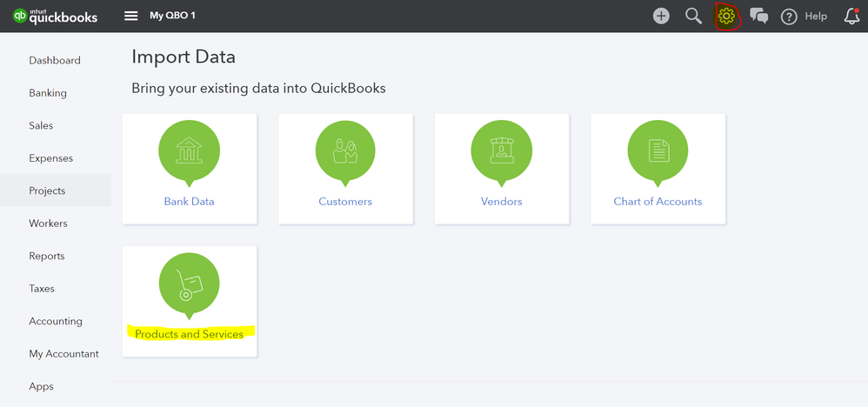Click the QuickBooks logo
The height and width of the screenshot is (407, 868).
pyautogui.click(x=56, y=16)
